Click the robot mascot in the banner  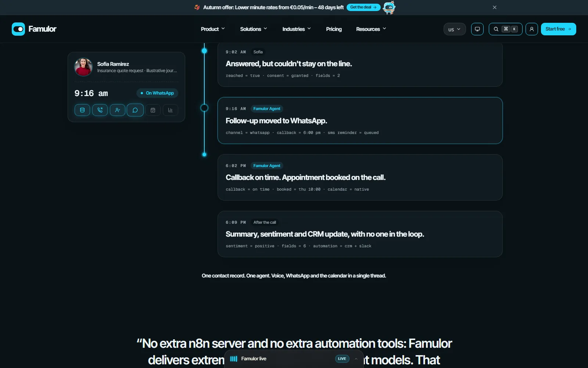[389, 7]
